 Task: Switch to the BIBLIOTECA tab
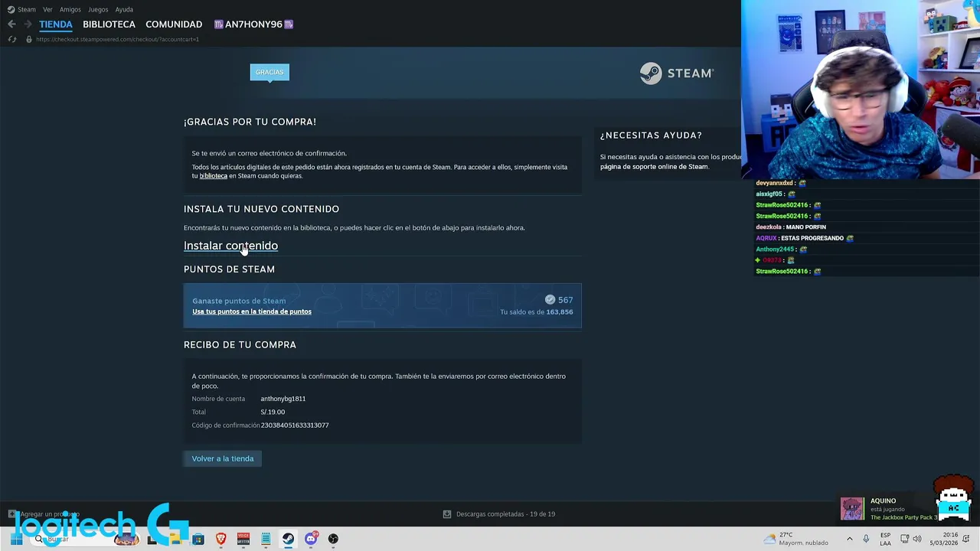click(109, 24)
